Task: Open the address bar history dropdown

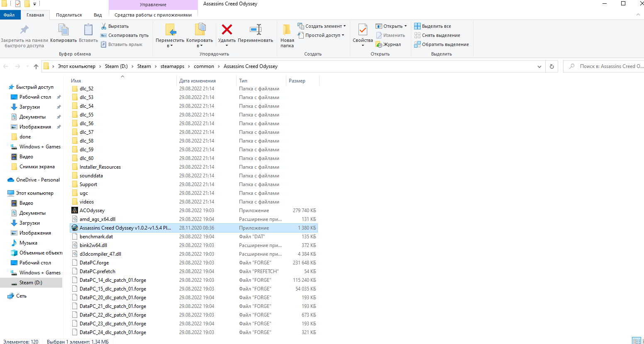Action: point(539,66)
